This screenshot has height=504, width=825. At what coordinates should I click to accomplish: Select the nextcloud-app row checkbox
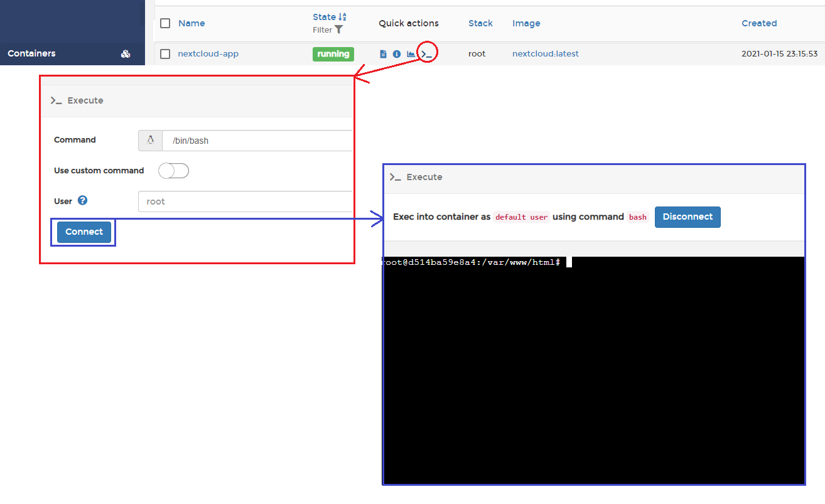tap(165, 54)
